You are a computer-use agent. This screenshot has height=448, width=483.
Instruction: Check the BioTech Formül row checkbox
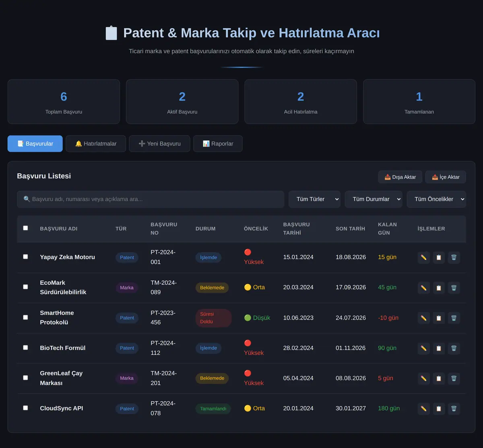[x=25, y=347]
